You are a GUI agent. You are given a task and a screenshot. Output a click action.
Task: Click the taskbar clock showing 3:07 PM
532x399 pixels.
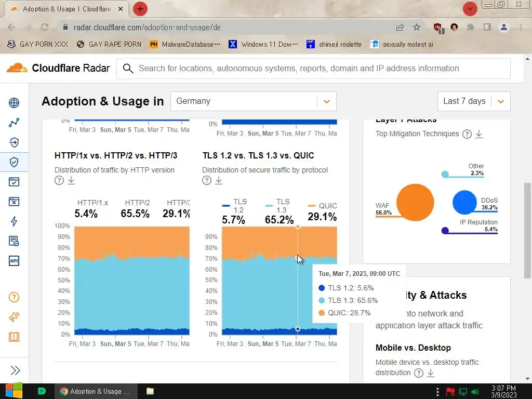click(x=503, y=392)
